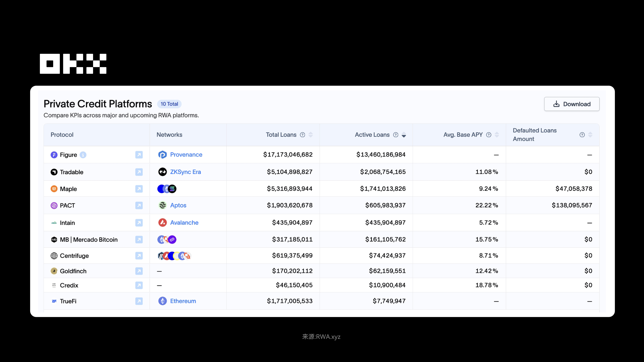Image resolution: width=644 pixels, height=362 pixels.
Task: Sort table by Total Loans
Action: [x=310, y=135]
